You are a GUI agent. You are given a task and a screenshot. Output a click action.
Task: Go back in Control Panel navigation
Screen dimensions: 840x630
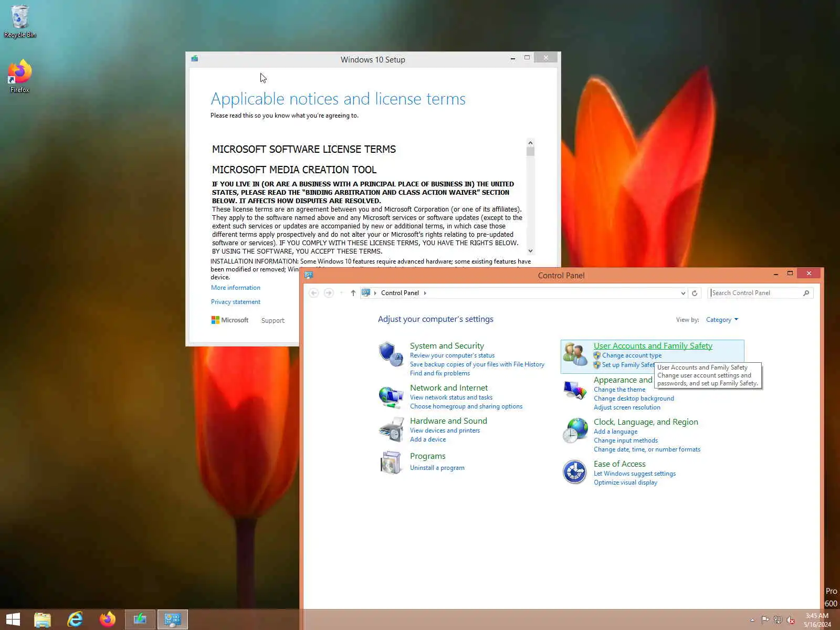(x=314, y=293)
